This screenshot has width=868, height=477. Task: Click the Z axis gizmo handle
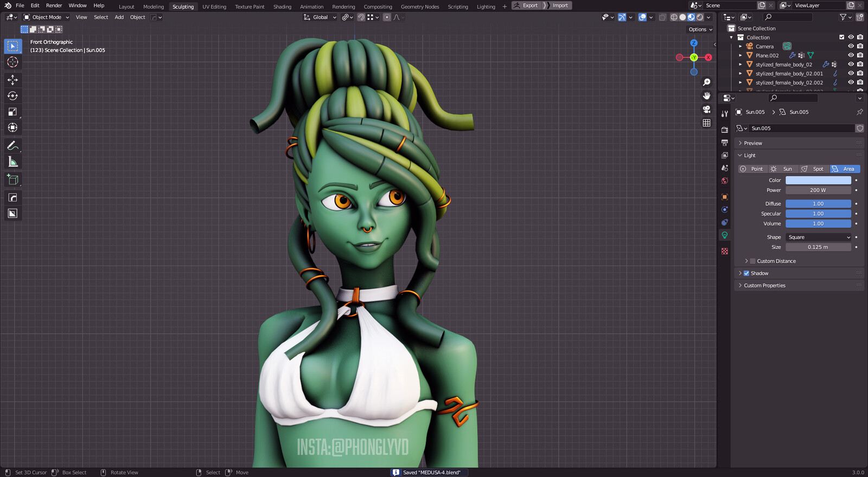click(694, 43)
